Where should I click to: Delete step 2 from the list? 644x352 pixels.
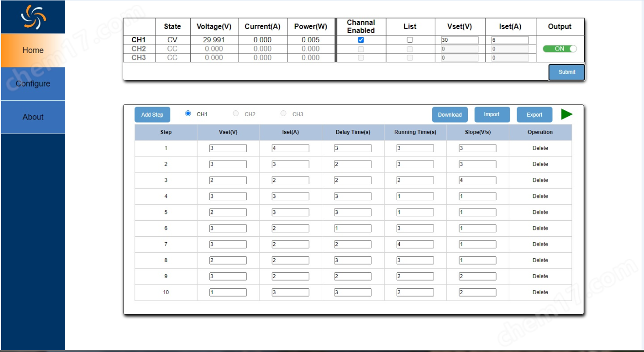[x=540, y=164]
